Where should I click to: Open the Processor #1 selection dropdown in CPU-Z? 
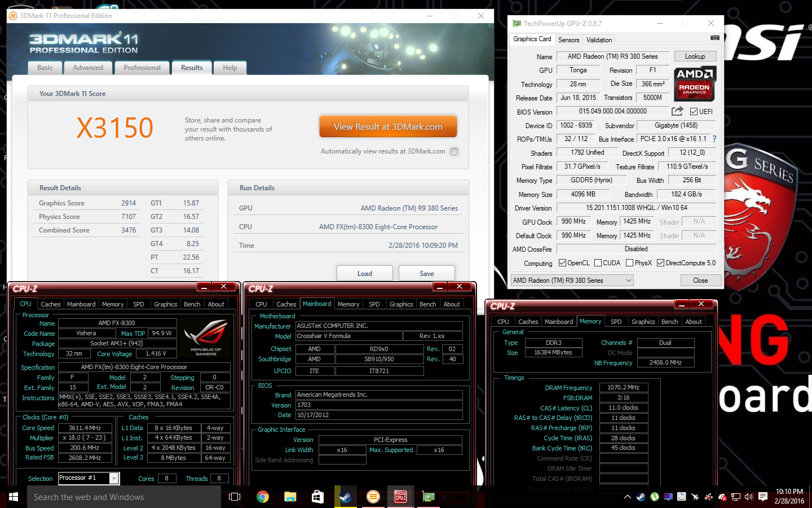coord(89,478)
